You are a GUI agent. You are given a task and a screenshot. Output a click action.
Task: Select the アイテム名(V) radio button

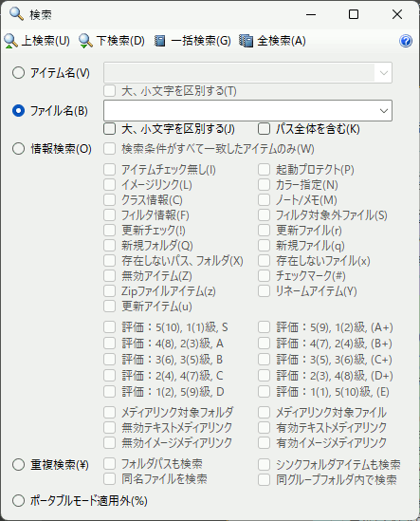click(19, 73)
